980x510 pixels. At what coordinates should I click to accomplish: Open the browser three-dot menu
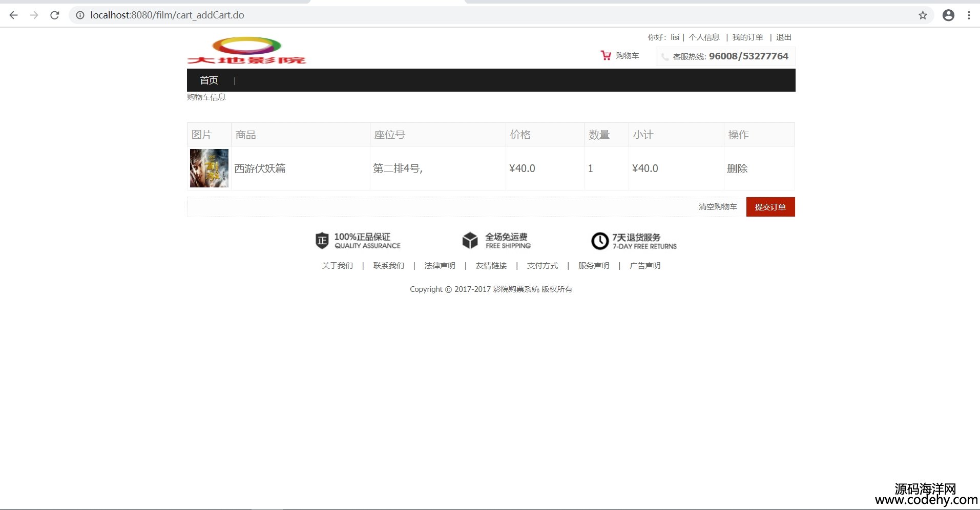[x=969, y=15]
